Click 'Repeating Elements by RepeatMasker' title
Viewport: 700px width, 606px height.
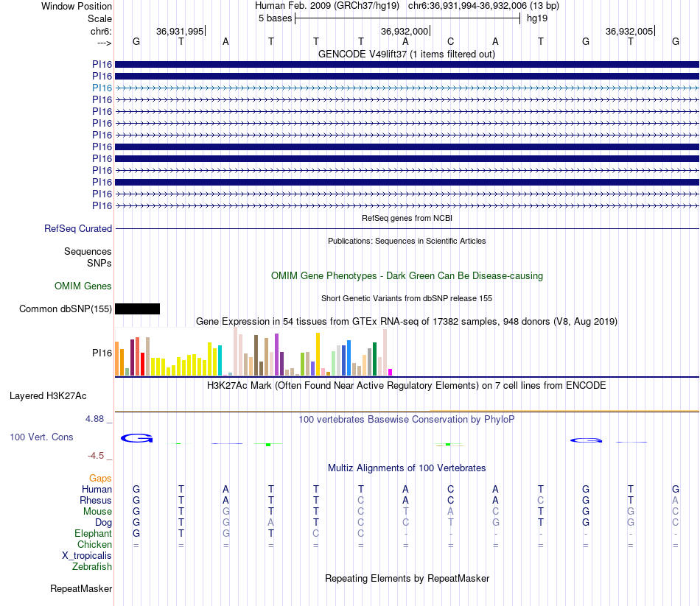coord(407,579)
